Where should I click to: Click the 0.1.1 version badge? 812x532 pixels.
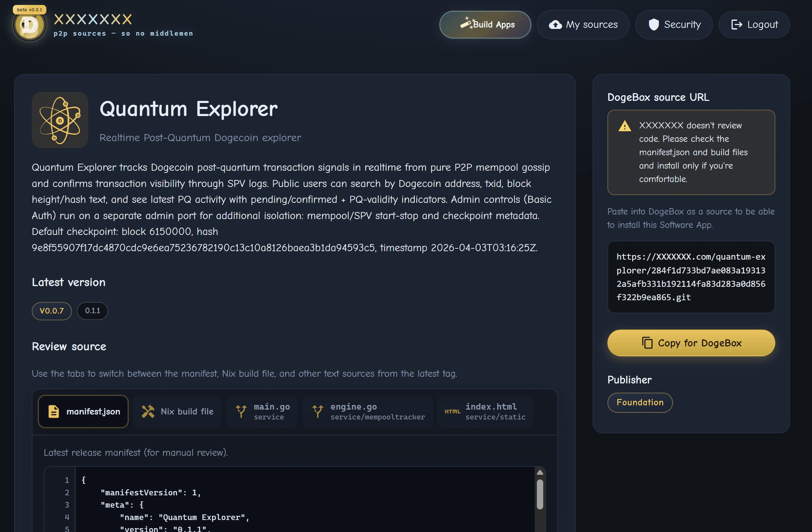coord(92,311)
